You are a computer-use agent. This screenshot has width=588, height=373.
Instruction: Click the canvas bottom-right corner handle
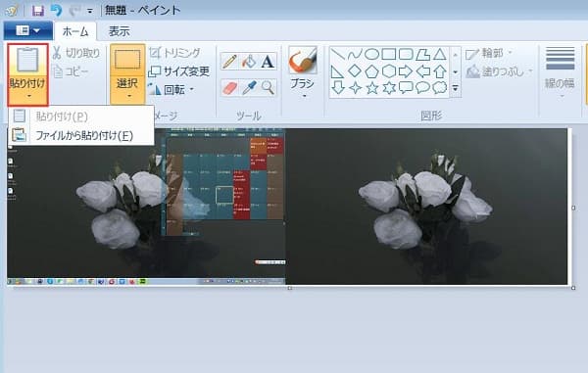click(573, 288)
